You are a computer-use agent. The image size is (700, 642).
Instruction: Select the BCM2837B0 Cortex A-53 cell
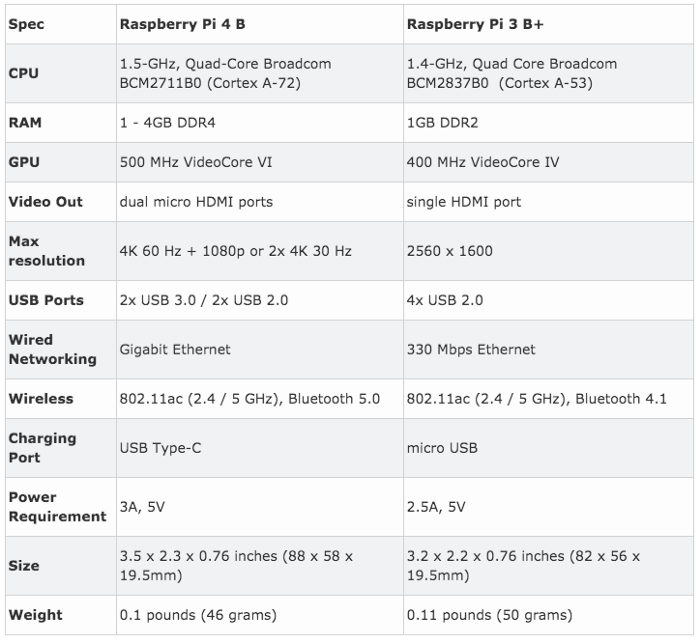click(x=548, y=73)
